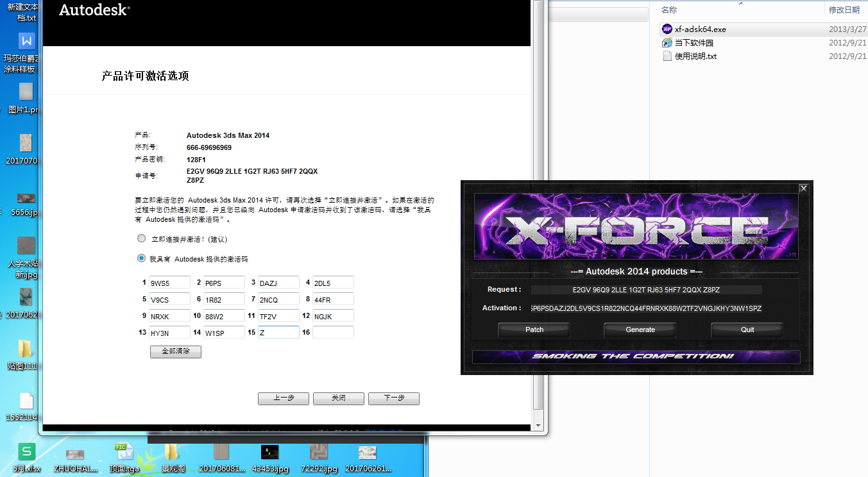Click the Patch button in X-Force
The height and width of the screenshot is (477, 868).
coord(534,330)
